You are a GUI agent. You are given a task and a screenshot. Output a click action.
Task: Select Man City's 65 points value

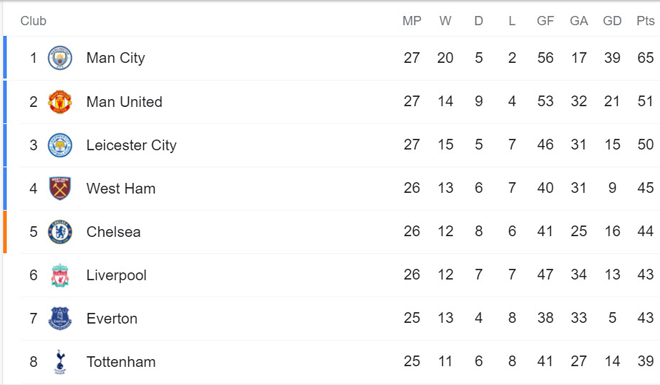click(645, 58)
